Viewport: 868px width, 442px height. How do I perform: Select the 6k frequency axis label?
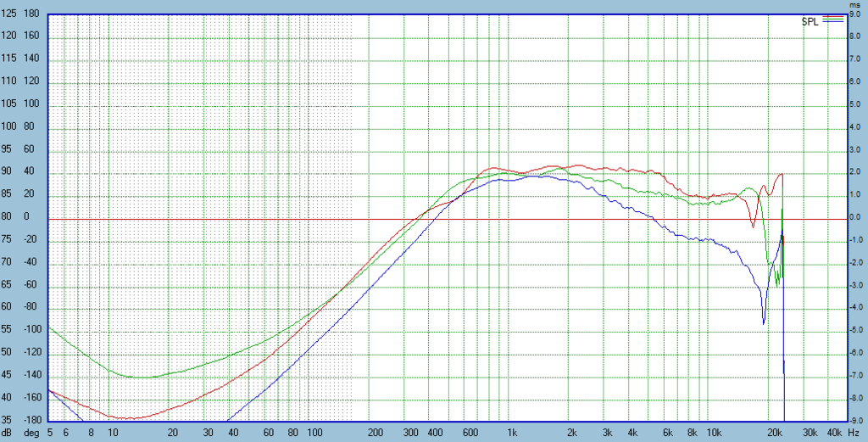click(x=668, y=432)
